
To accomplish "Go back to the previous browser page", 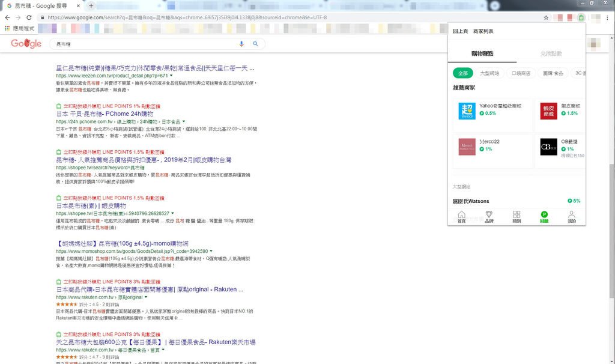I will pos(7,17).
